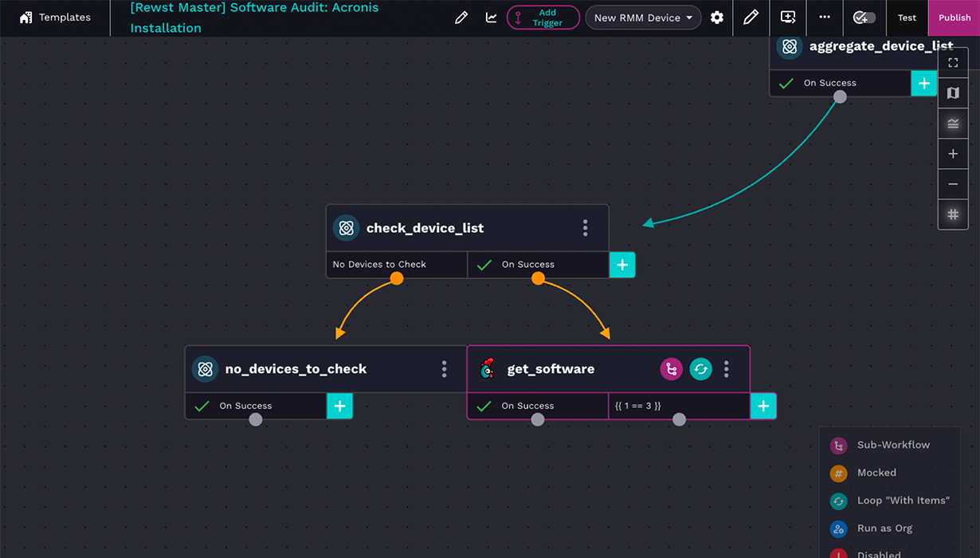980x558 pixels.
Task: Switch to the Test tab
Action: 907,17
